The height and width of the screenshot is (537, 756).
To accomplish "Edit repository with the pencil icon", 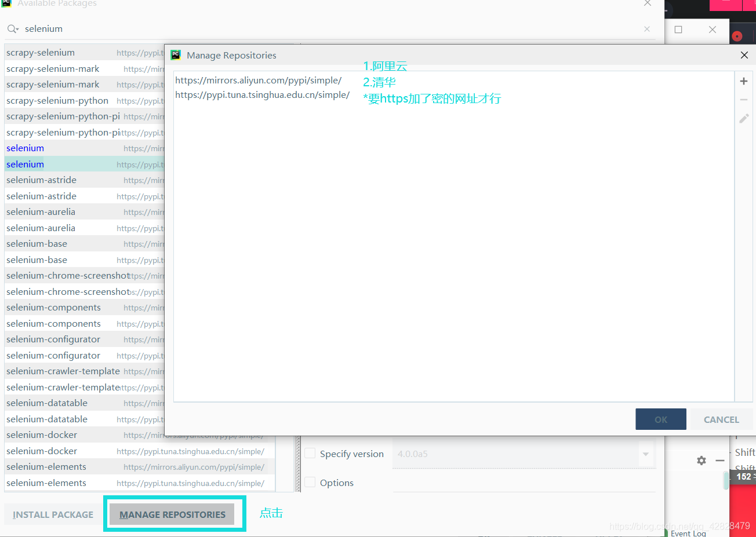I will pos(744,118).
